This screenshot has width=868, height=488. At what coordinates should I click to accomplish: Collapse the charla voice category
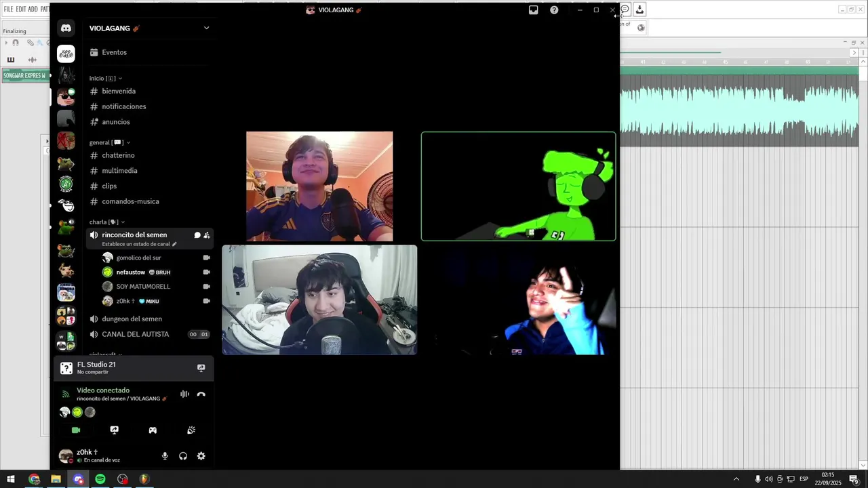(107, 222)
